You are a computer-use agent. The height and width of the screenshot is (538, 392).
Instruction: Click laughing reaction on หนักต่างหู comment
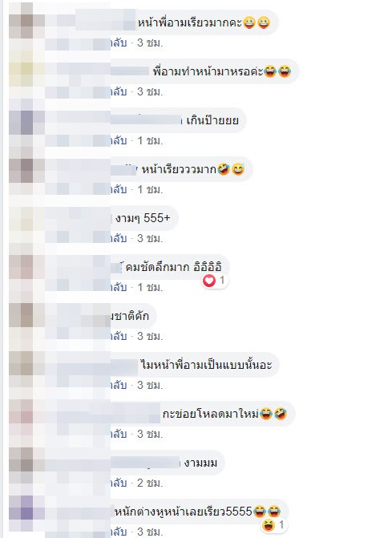[x=269, y=525]
